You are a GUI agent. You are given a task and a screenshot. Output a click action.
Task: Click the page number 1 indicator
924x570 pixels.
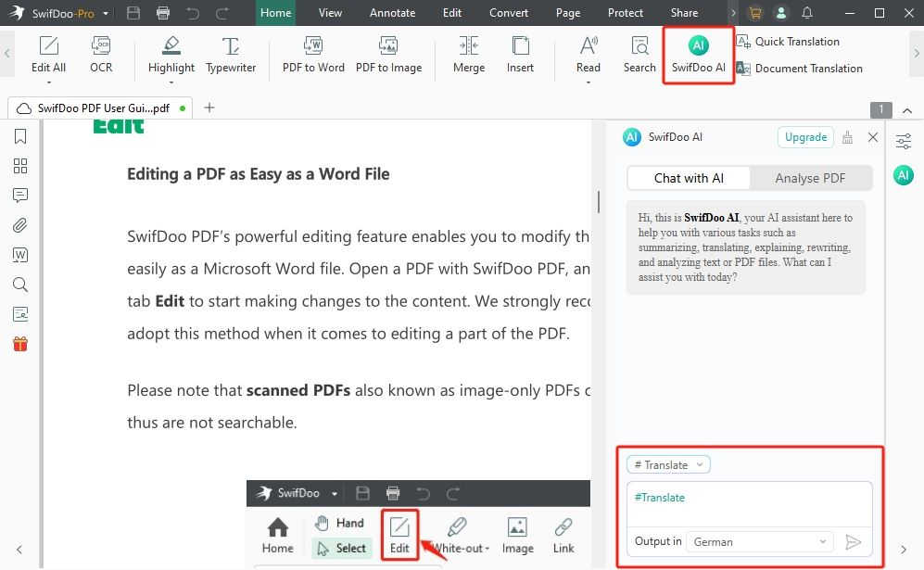coord(881,109)
